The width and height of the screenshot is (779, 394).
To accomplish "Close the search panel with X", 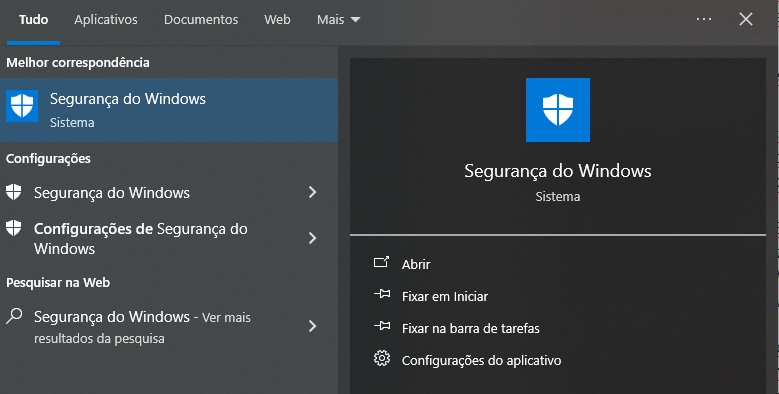I will pos(746,19).
